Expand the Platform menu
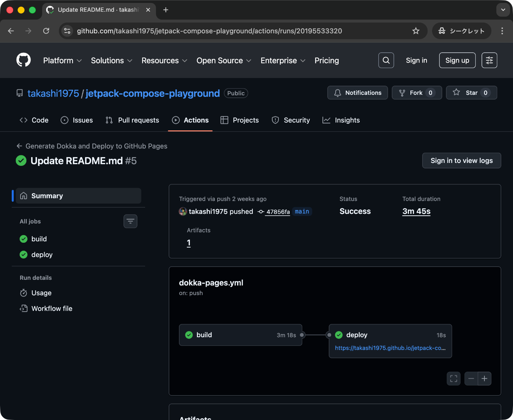The width and height of the screenshot is (513, 420). [62, 60]
